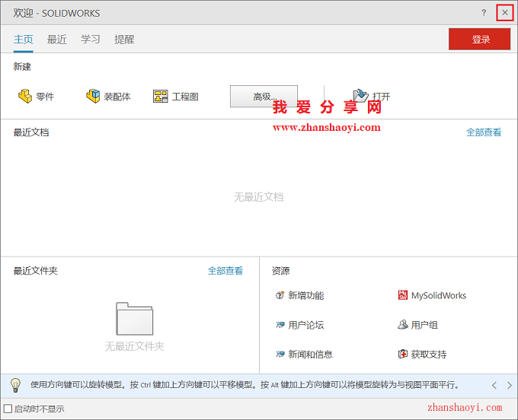Switch to the Recent (最近) tab
Screen dimensions: 518x420
pos(57,40)
